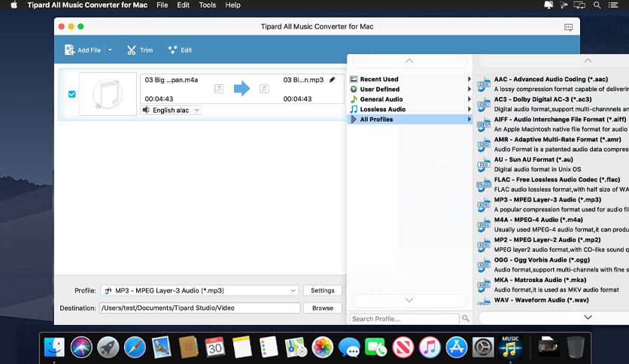
Task: Select the General Audio category
Action: [409, 99]
